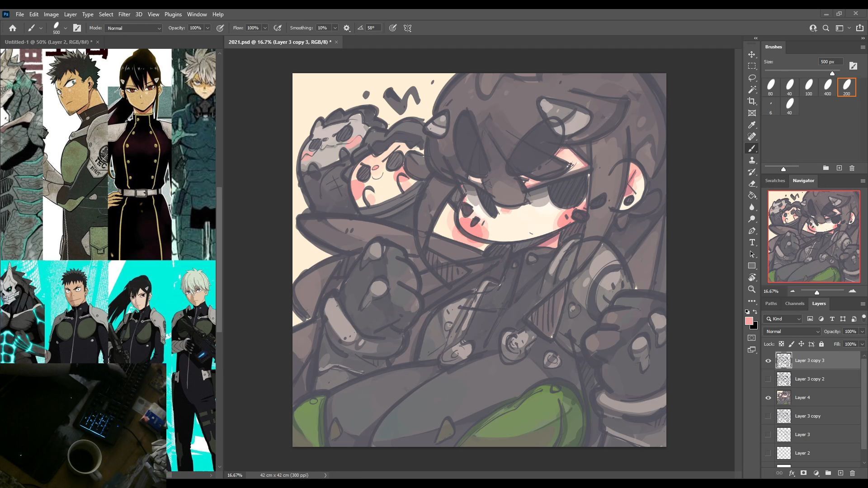Screen dimensions: 868x488
Task: Show Layer 2 visibility
Action: [768, 453]
